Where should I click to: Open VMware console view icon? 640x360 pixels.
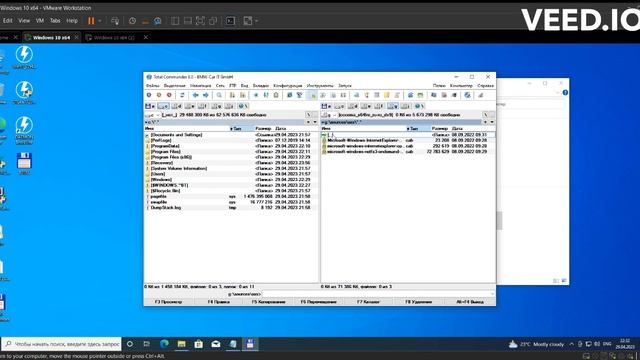click(x=231, y=21)
